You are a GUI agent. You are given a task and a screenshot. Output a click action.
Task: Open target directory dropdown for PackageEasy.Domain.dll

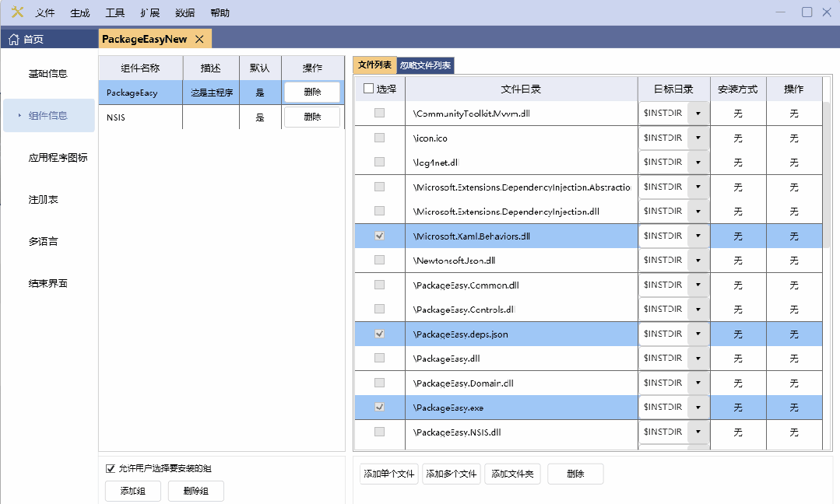698,383
